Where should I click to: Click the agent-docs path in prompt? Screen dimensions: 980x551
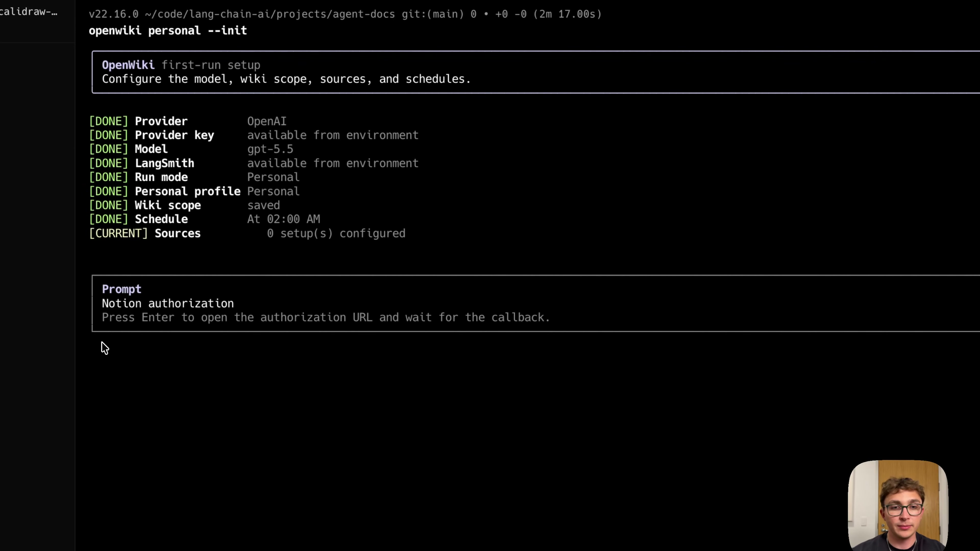click(364, 14)
